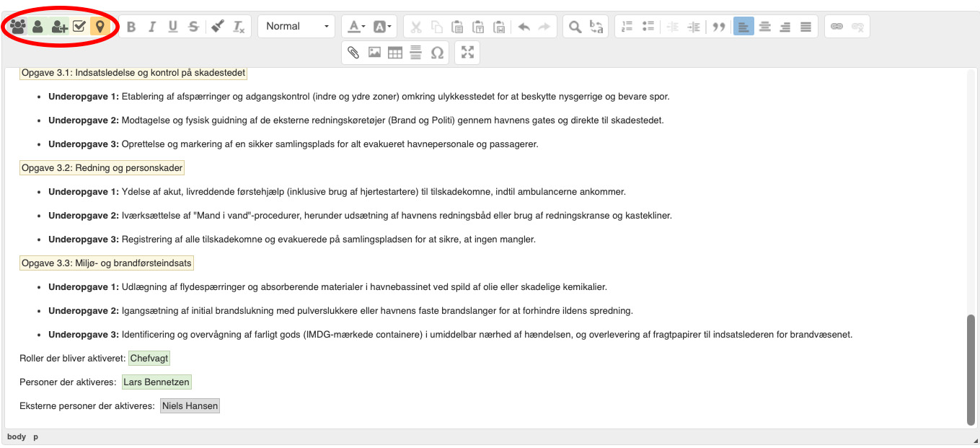The image size is (980, 448).
Task: Click the special character omega icon
Action: click(437, 53)
